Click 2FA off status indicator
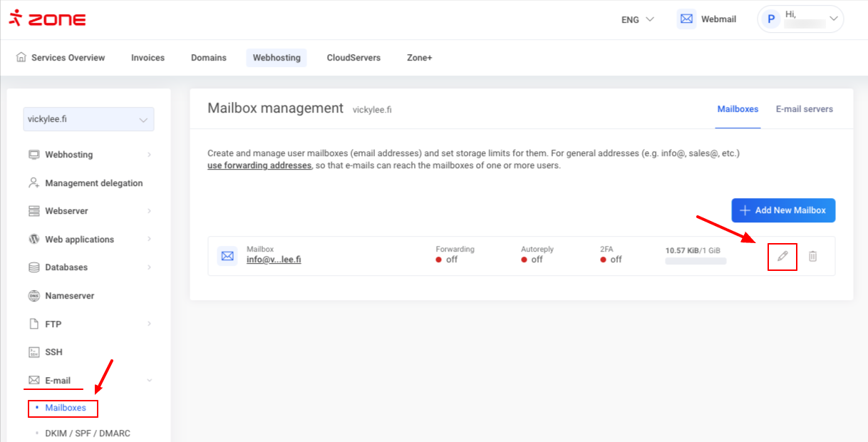 (x=611, y=259)
